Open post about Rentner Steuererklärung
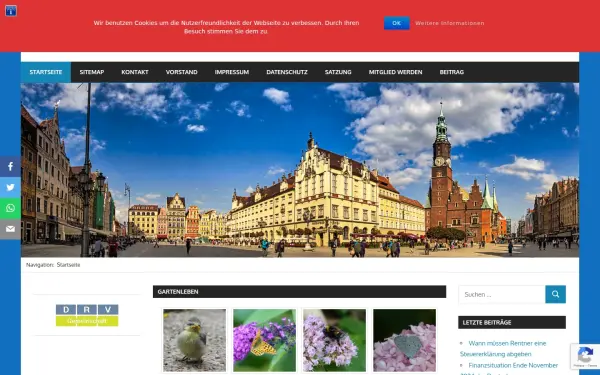The height and width of the screenshot is (375, 600). [503, 349]
